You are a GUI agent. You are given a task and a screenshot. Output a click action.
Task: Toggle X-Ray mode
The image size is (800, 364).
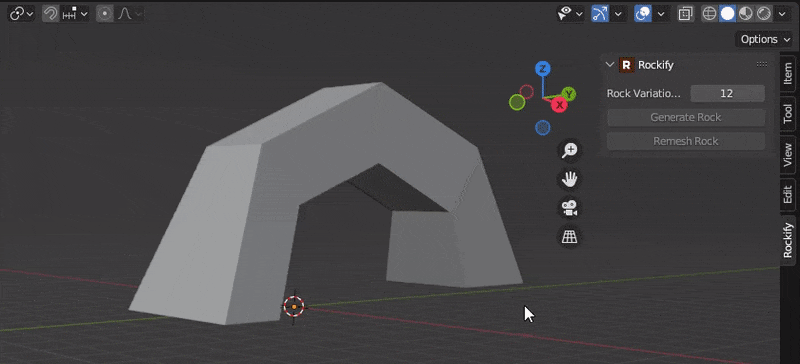pyautogui.click(x=685, y=14)
